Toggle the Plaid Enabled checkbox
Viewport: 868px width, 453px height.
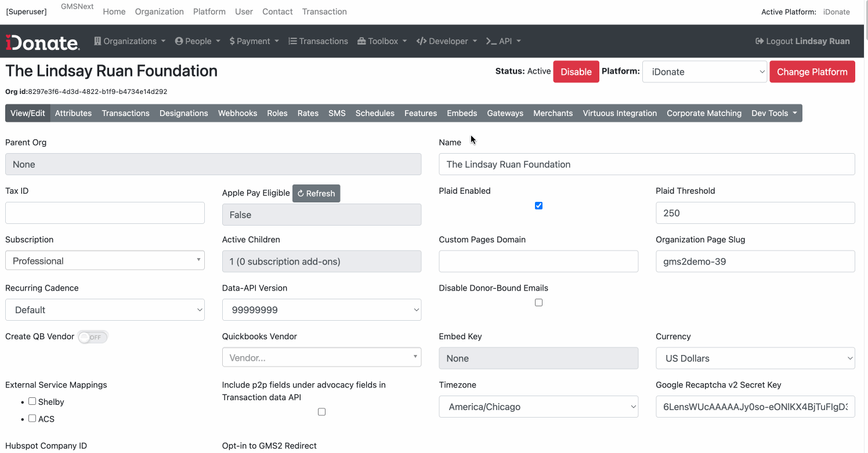[x=538, y=205]
